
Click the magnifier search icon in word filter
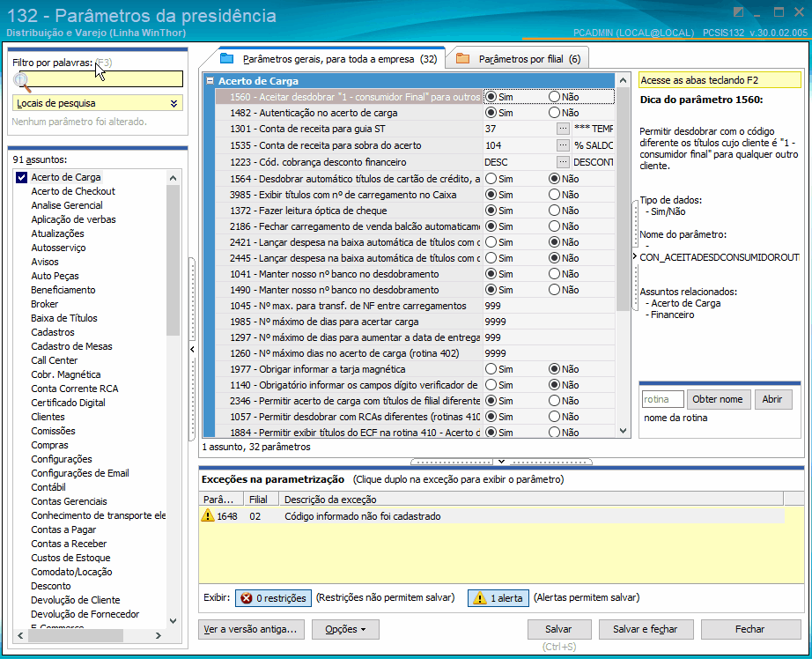pos(21,83)
